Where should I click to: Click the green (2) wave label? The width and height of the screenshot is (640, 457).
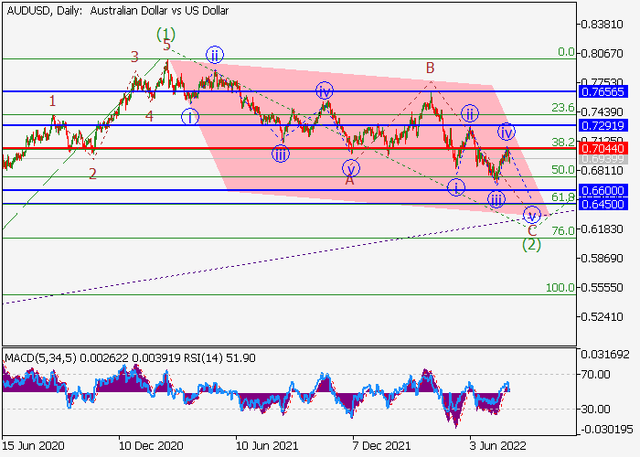[532, 244]
